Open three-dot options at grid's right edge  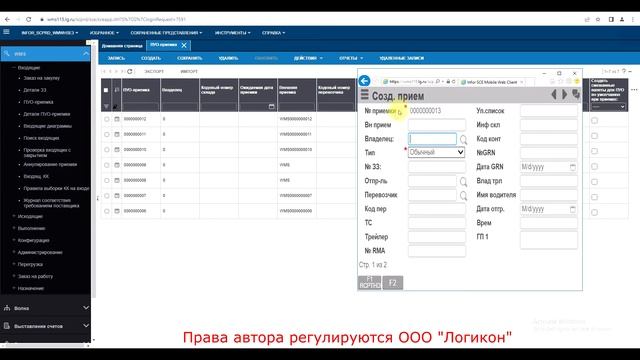pyautogui.click(x=634, y=90)
